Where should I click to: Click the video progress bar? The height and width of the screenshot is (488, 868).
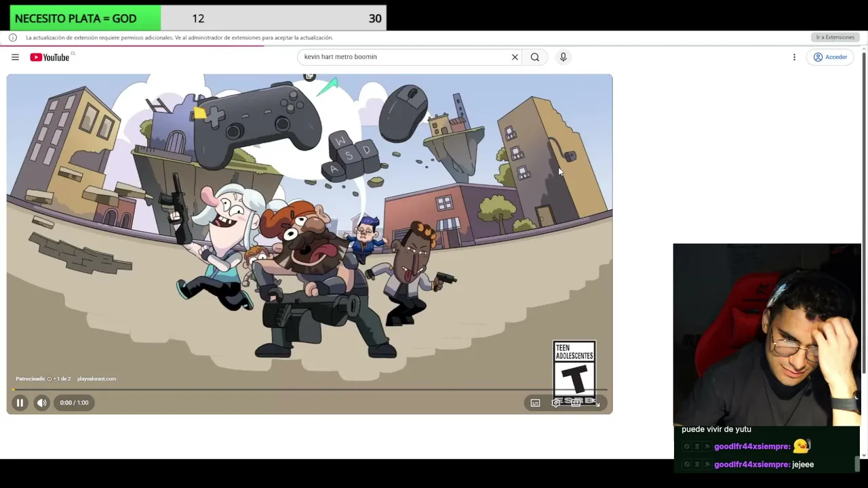[x=309, y=389]
